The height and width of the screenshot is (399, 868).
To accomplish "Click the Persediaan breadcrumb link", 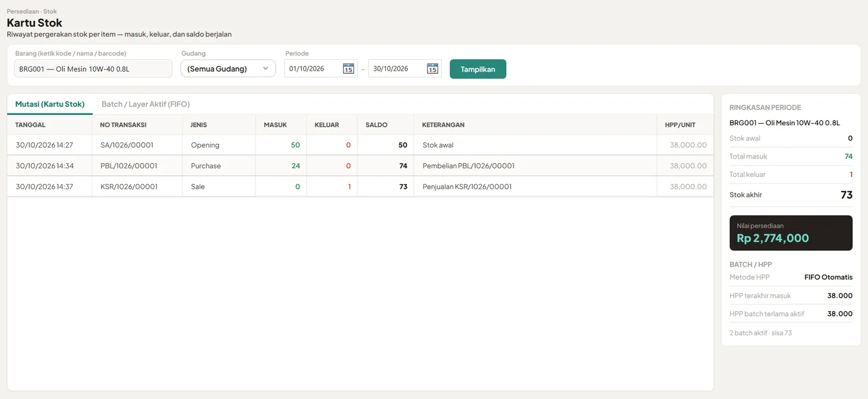I will (x=23, y=11).
